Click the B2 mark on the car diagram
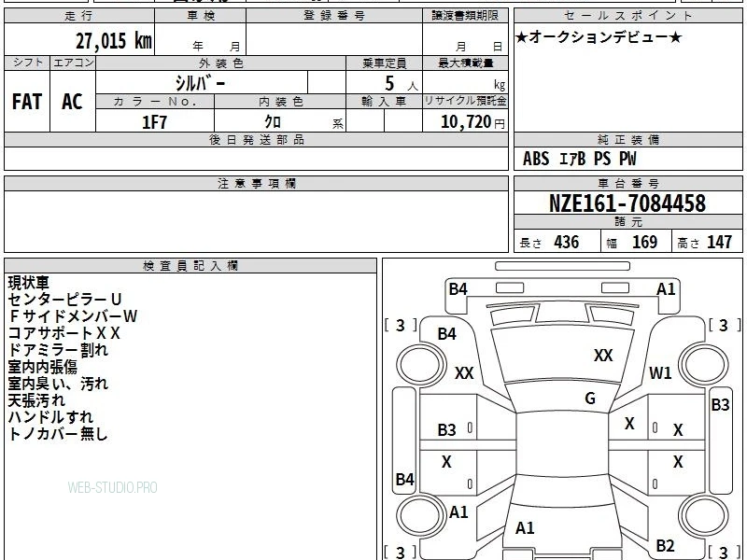 pyautogui.click(x=665, y=545)
